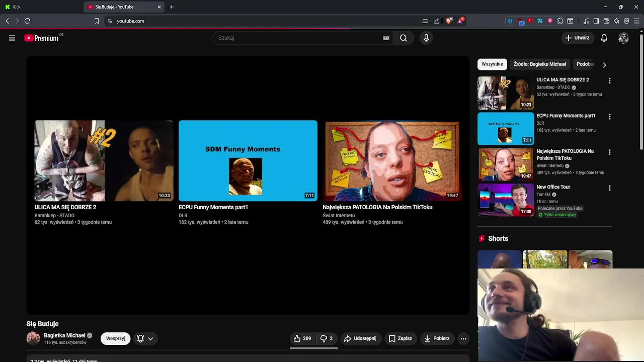Open the notifications bell in the header
The image size is (644, 362).
pos(604,38)
